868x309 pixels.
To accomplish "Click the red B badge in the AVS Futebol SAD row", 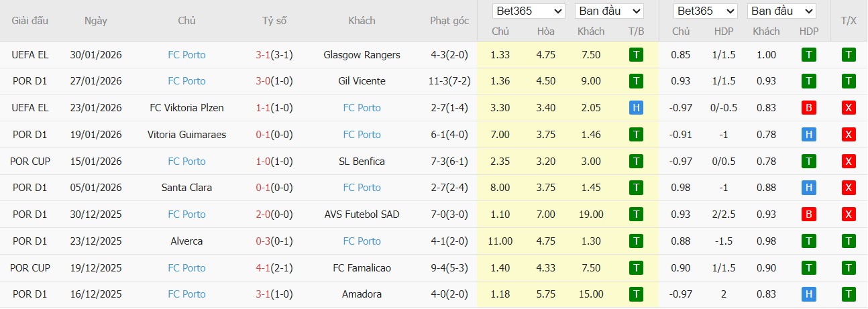I will [809, 214].
